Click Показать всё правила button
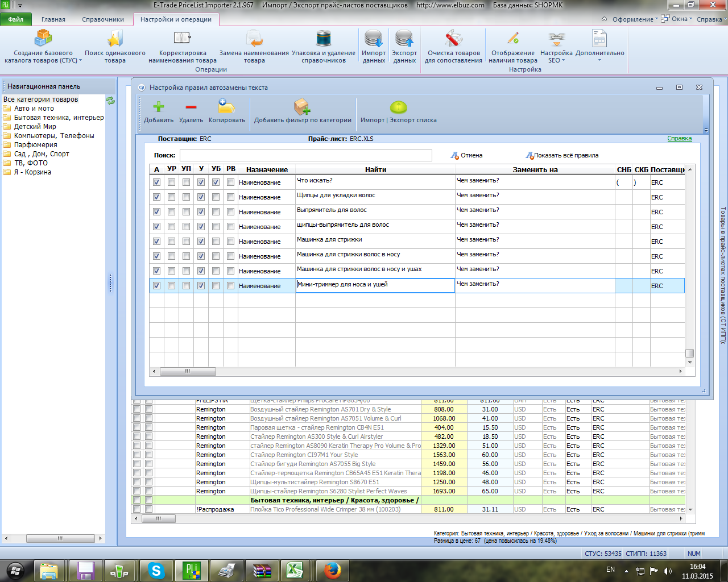 562,155
